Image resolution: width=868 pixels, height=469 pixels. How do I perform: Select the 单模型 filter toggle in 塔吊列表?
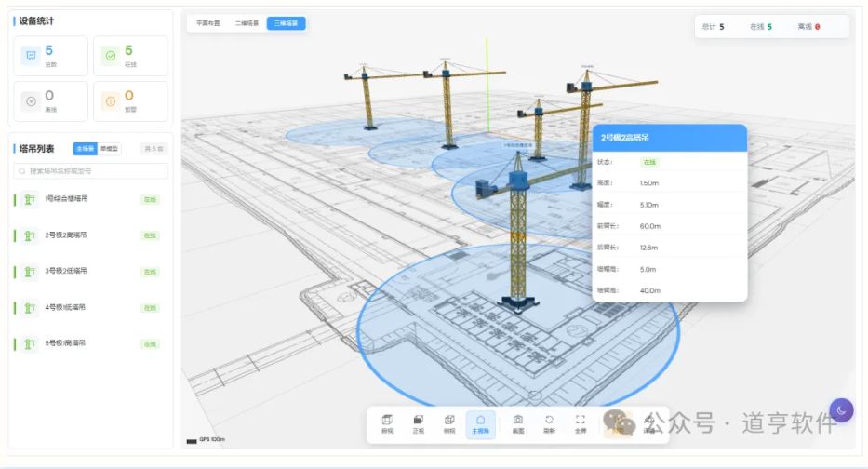(109, 148)
